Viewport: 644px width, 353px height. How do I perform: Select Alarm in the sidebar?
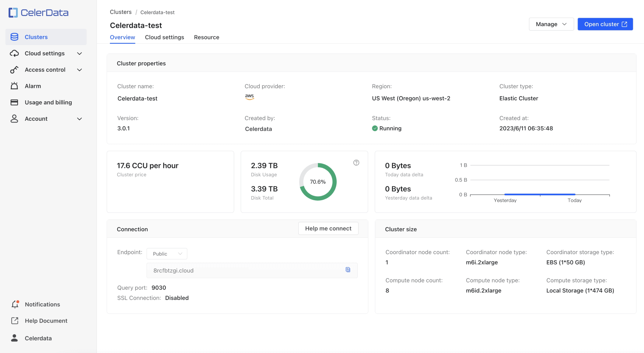point(46,86)
